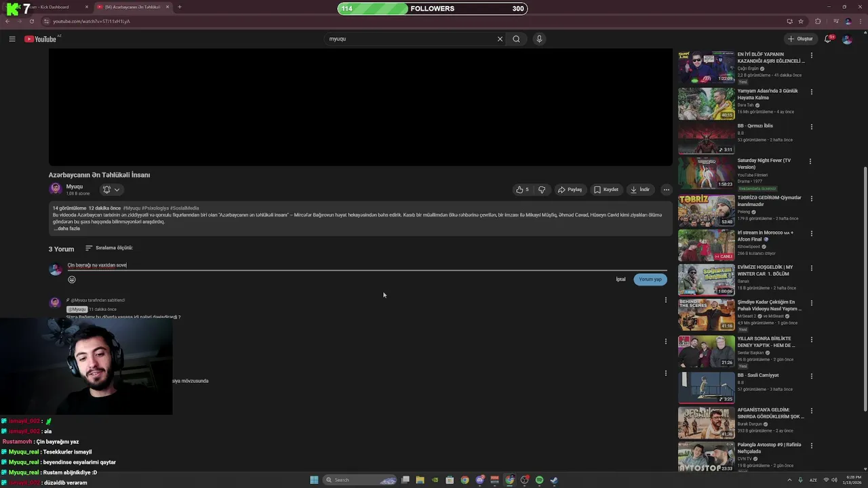Click the Paylaş share button
The height and width of the screenshot is (488, 868).
click(570, 190)
